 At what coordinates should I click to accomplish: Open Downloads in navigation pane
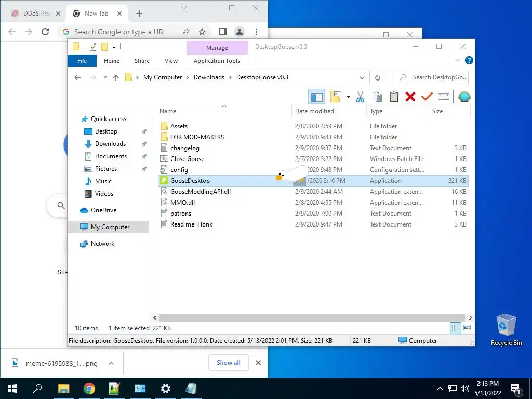(110, 144)
